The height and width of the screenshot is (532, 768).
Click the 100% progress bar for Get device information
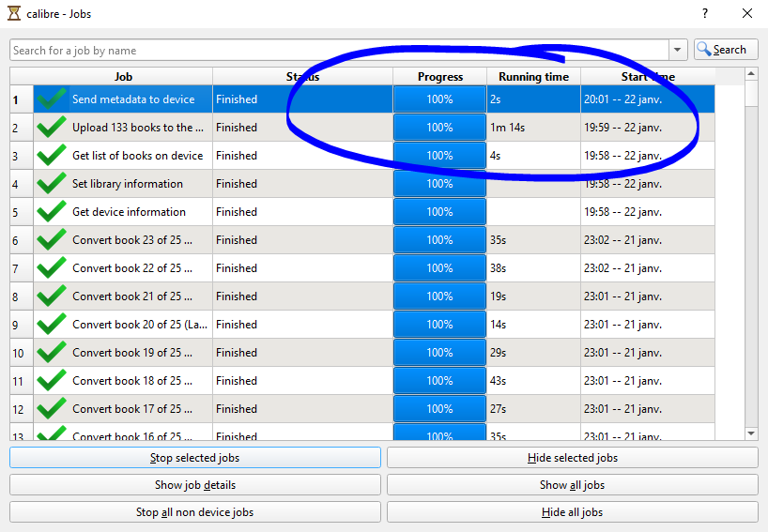[439, 211]
